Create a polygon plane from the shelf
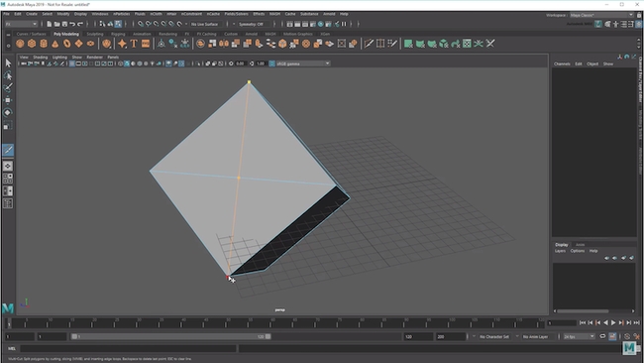The height and width of the screenshot is (363, 644). pyautogui.click(x=78, y=44)
